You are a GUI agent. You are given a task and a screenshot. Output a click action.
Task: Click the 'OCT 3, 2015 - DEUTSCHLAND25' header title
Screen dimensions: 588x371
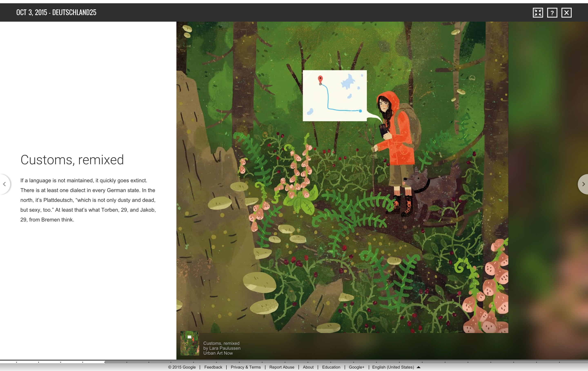coord(56,12)
